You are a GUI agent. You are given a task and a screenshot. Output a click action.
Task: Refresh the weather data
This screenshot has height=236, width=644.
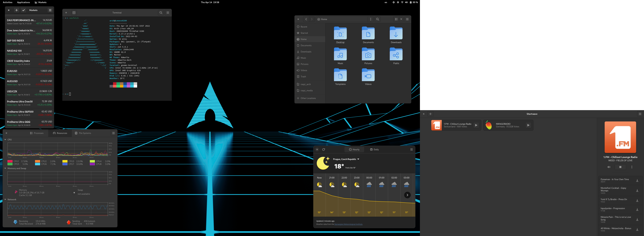coord(323,150)
